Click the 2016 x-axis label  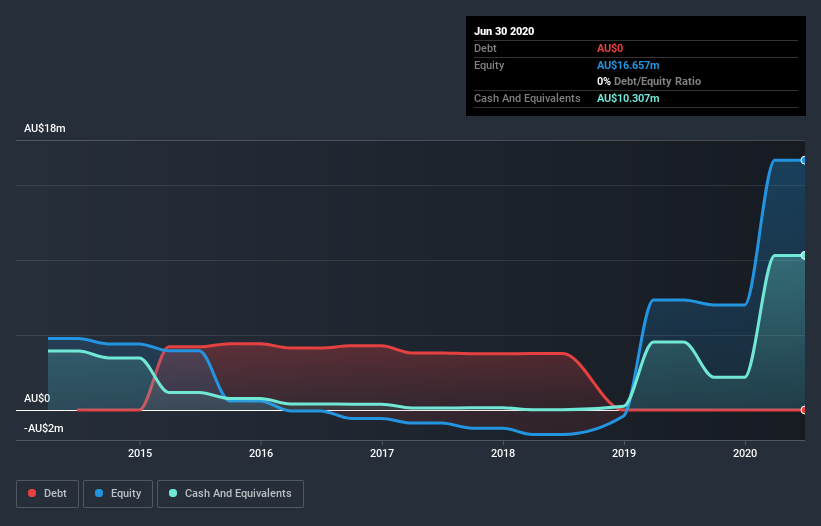(261, 453)
